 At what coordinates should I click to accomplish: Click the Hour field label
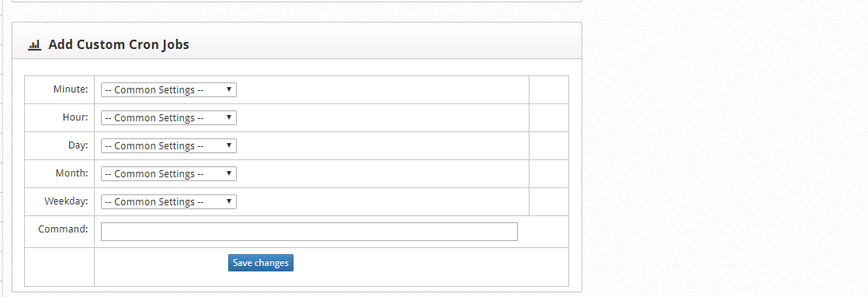(x=75, y=117)
